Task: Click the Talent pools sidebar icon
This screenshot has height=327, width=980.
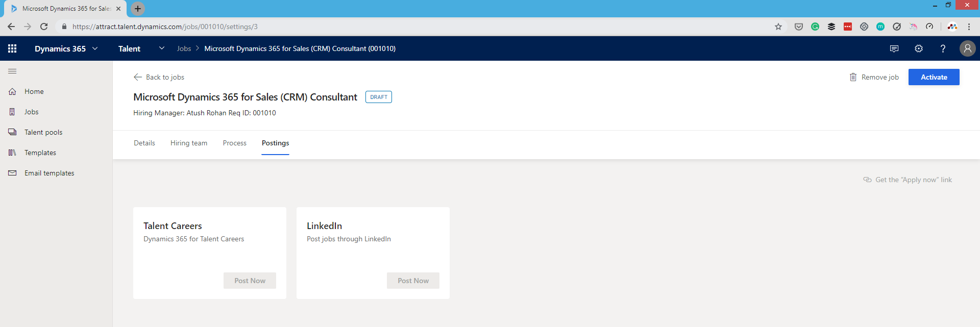Action: click(x=12, y=132)
